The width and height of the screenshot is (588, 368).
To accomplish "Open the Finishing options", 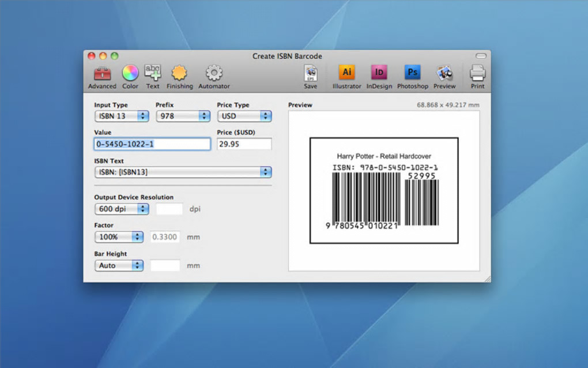I will (179, 73).
